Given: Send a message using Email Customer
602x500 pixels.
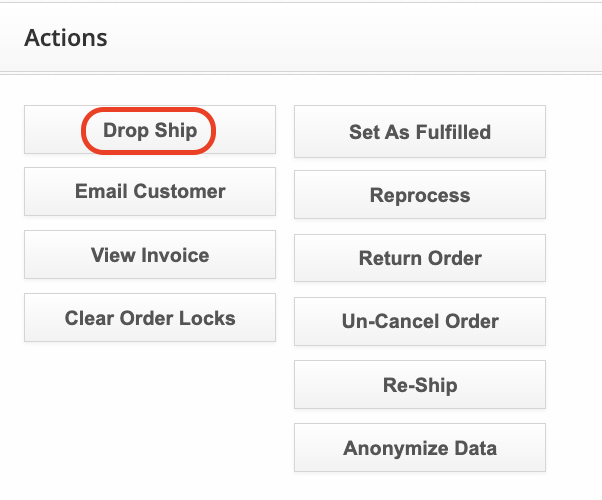Looking at the screenshot, I should point(150,191).
